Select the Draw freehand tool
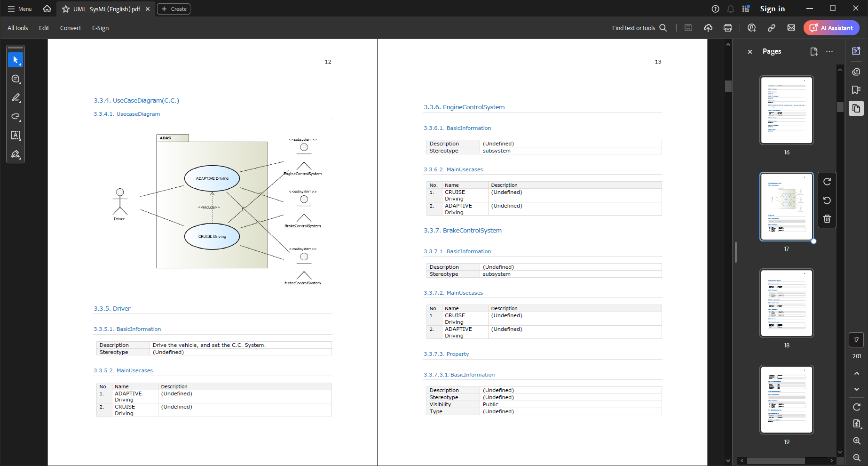Screen dimensions: 868x466 [x=16, y=116]
